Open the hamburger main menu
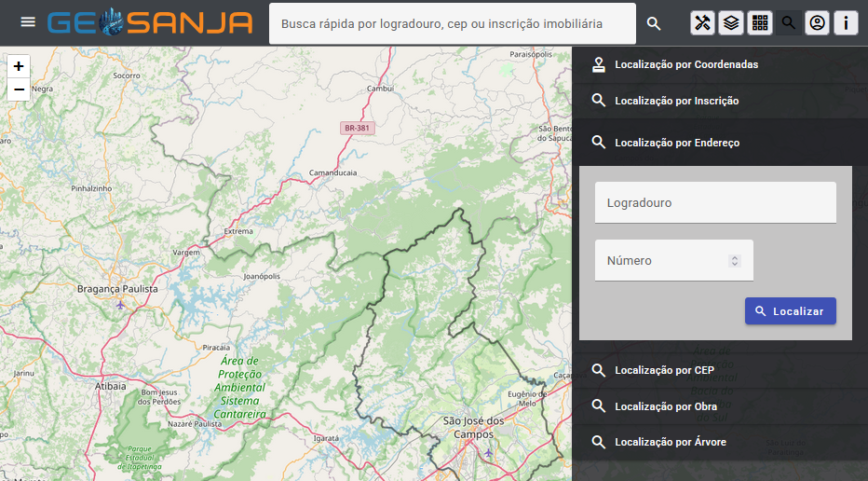Viewport: 868px width, 481px height. click(28, 22)
